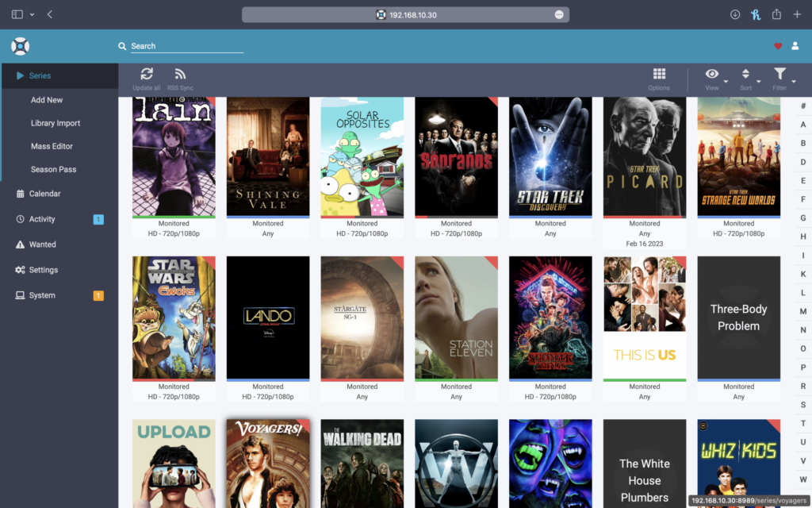Open the Star Trek Discovery poster
This screenshot has height=508, width=812.
[x=550, y=156]
